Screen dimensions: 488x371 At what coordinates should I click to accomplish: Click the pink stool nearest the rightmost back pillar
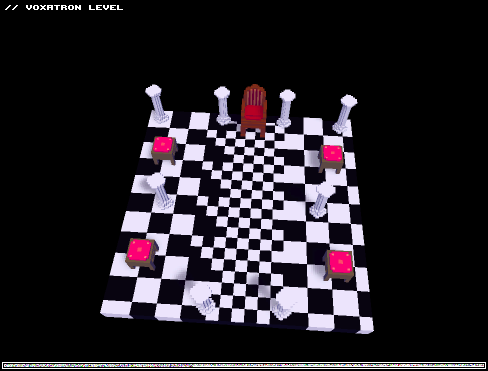pos(331,158)
